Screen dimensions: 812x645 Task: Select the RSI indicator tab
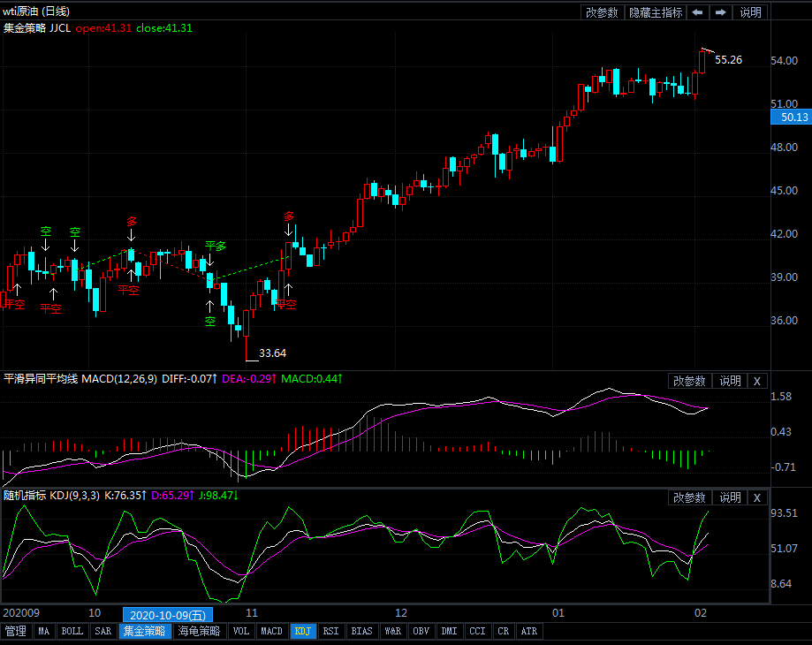pos(330,631)
